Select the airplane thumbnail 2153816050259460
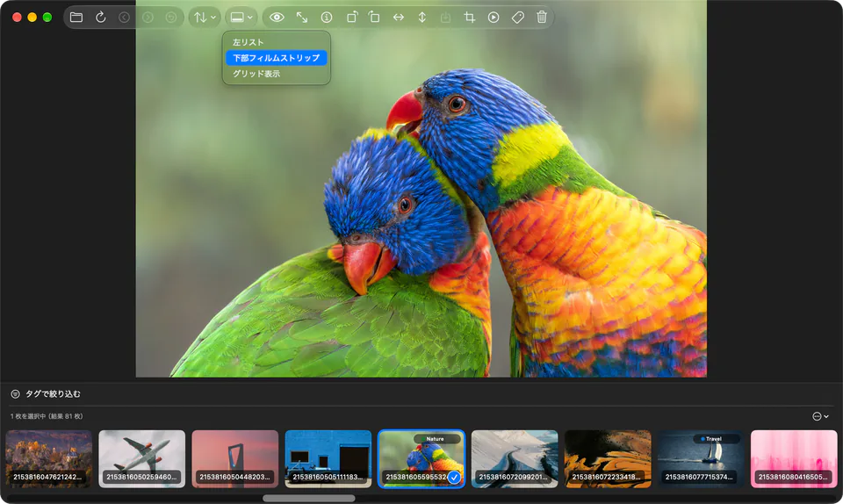 click(x=142, y=459)
